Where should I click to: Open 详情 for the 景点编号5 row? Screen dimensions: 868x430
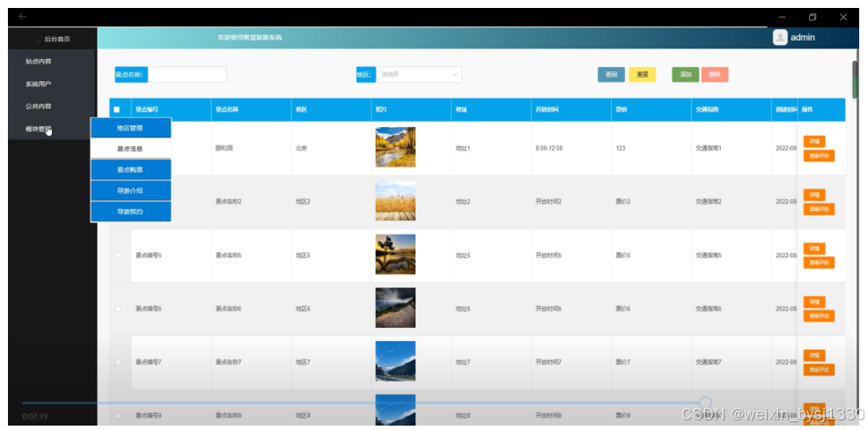(x=814, y=248)
